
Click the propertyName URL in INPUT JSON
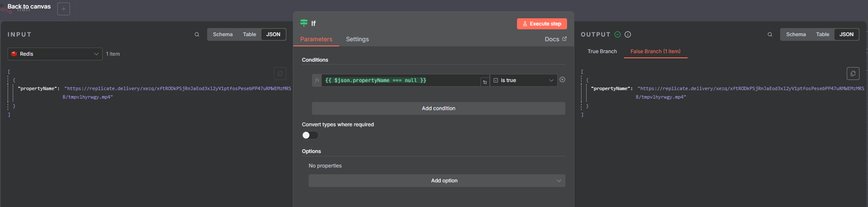click(x=177, y=93)
